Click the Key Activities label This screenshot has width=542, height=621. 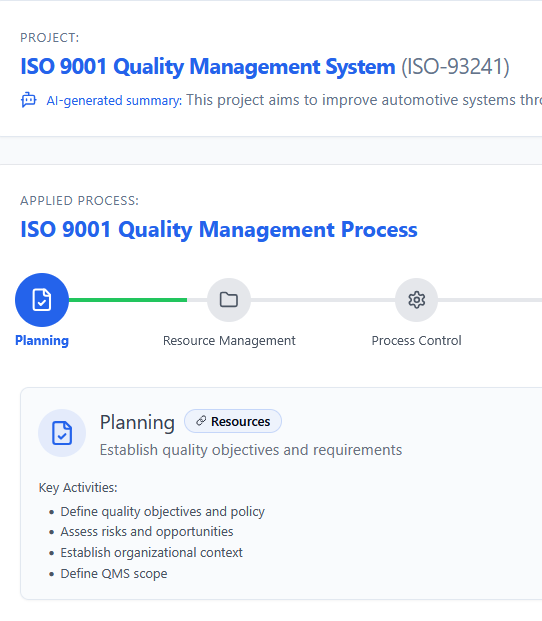78,488
